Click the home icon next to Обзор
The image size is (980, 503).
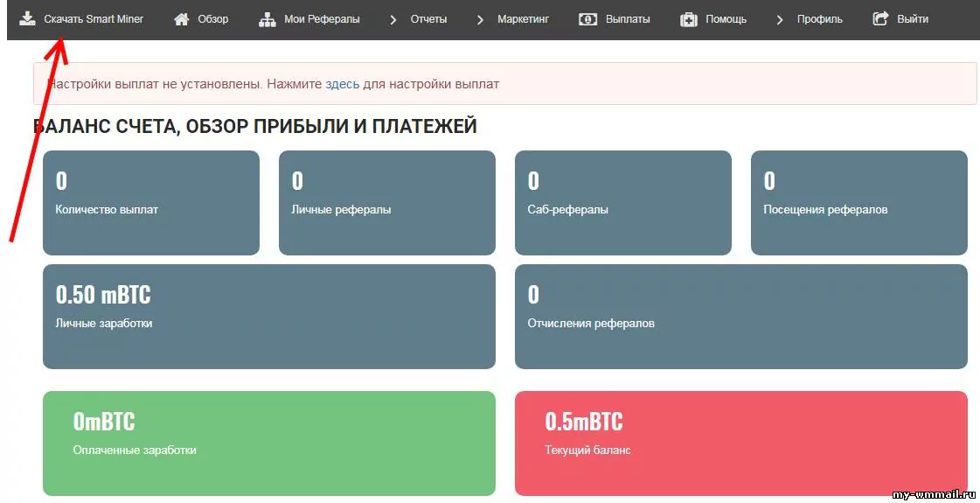pyautogui.click(x=182, y=19)
